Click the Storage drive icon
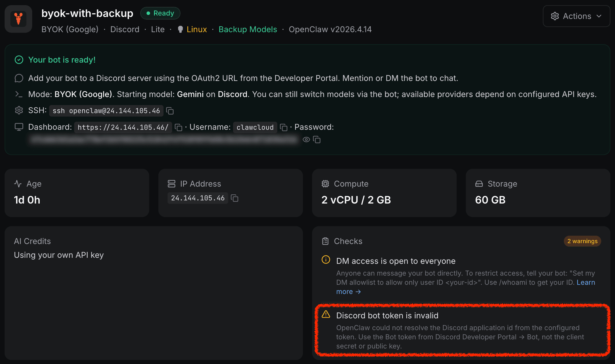 (479, 184)
